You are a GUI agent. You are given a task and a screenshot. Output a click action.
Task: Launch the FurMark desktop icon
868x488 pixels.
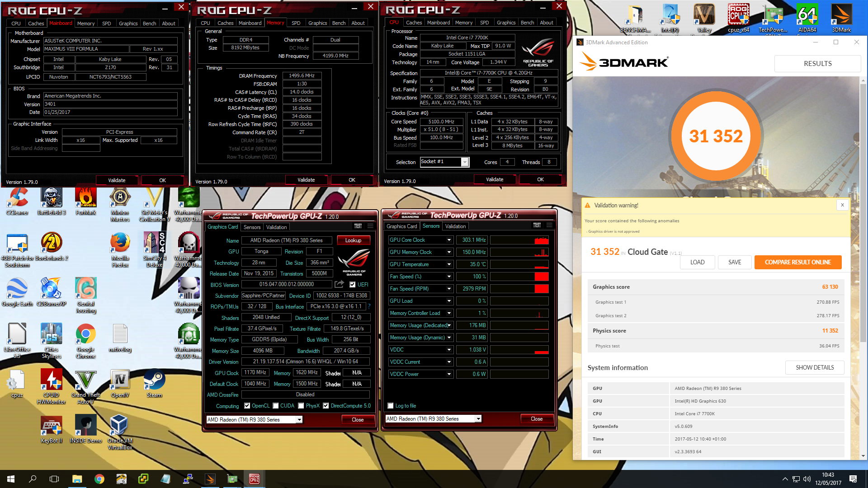pos(86,202)
